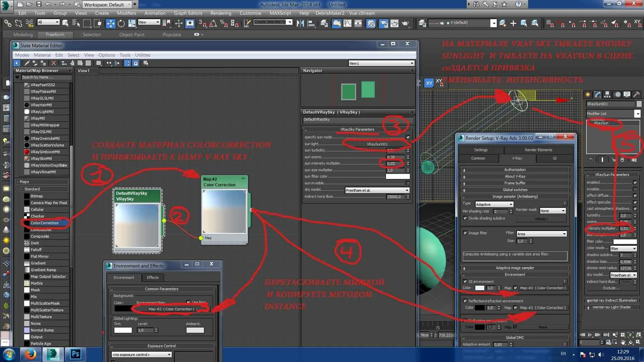Toggle Image filter checkbox

[x=465, y=233]
